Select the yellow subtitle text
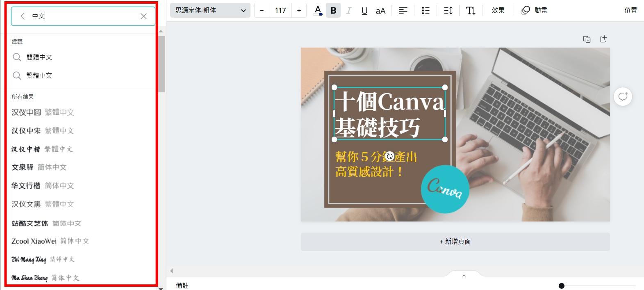644x290 pixels. (x=376, y=164)
